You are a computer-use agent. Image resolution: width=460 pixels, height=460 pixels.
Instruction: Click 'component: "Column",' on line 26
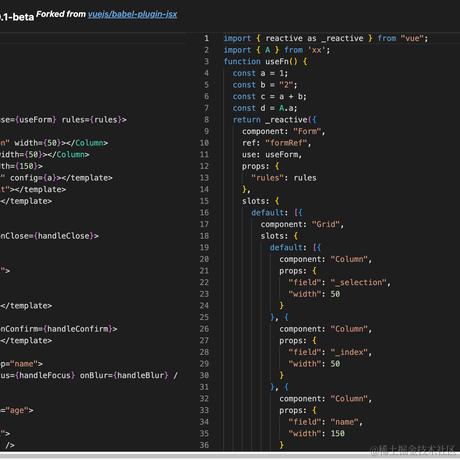tap(326, 329)
